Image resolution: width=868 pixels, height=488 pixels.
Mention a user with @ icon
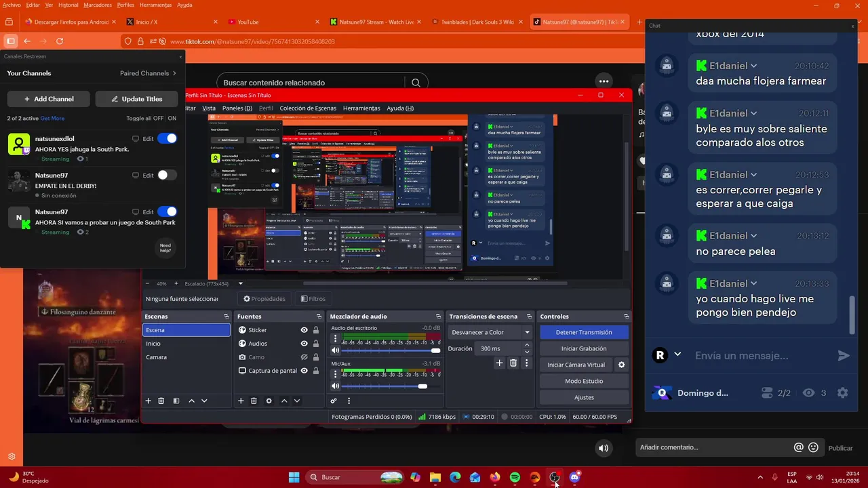799,447
